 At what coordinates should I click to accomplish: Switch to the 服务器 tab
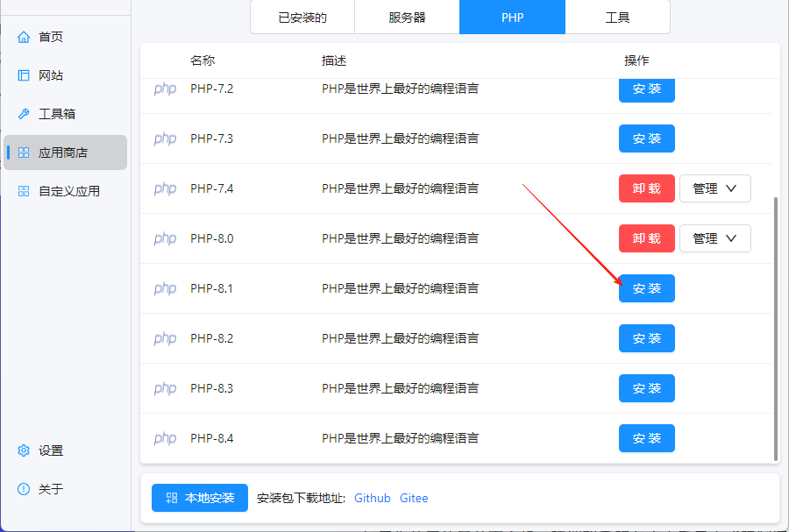(x=407, y=18)
